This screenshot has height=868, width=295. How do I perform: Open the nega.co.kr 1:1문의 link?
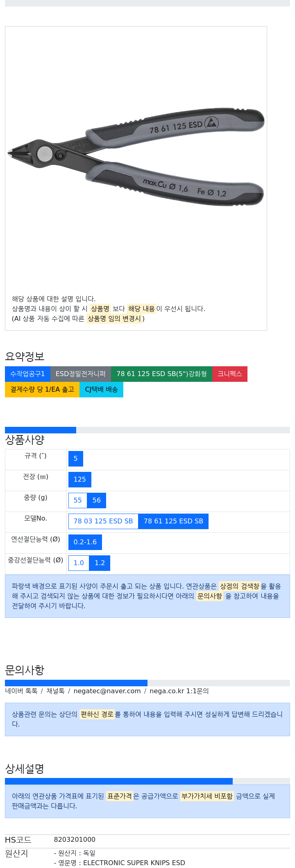coord(179,691)
